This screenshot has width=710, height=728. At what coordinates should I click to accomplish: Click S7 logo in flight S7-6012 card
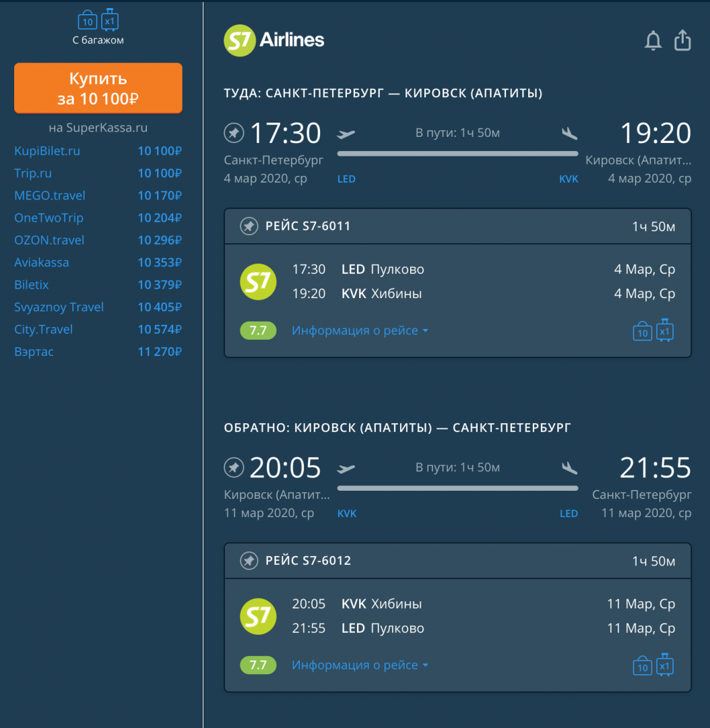click(x=258, y=616)
